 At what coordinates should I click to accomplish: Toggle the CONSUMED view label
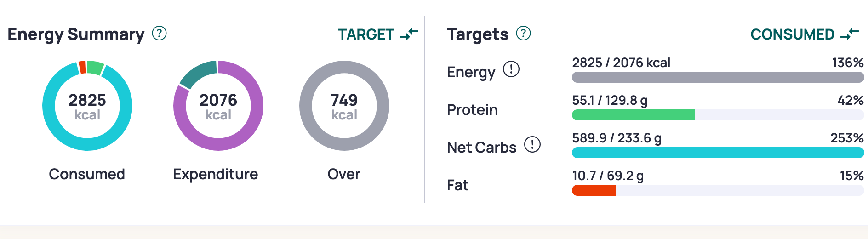792,34
